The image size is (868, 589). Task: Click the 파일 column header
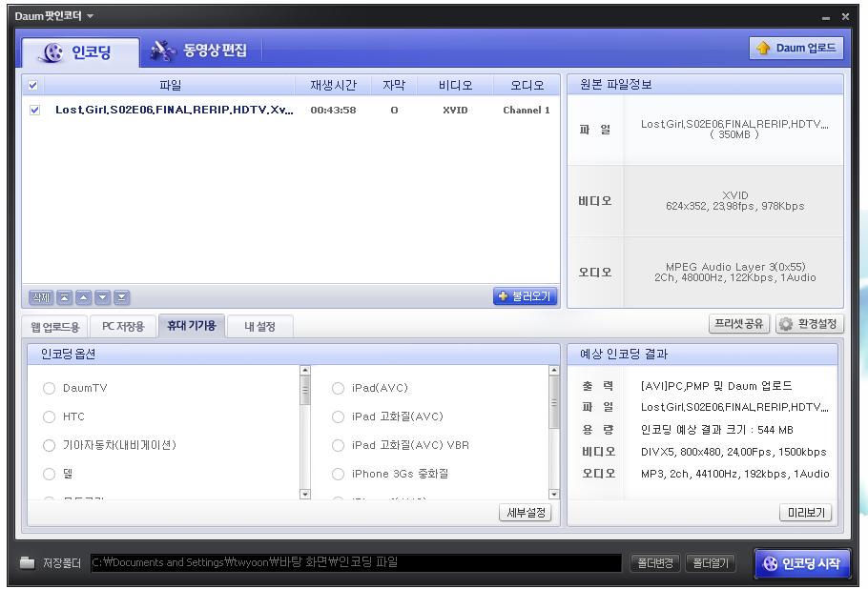pyautogui.click(x=170, y=85)
